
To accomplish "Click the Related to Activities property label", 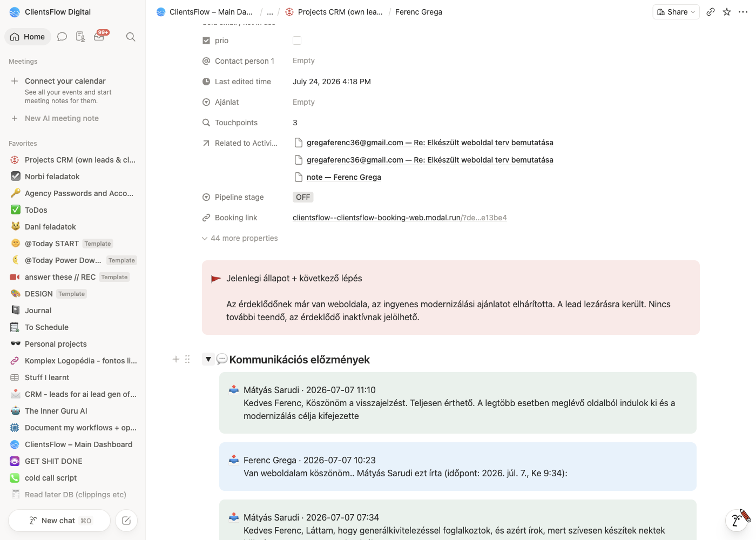I will 246,143.
